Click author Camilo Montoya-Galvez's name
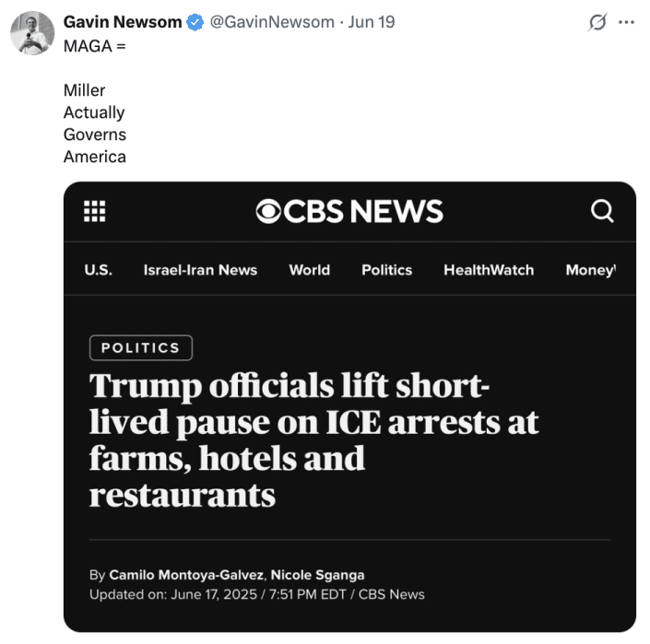Image resolution: width=650 pixels, height=644 pixels. coord(187,575)
